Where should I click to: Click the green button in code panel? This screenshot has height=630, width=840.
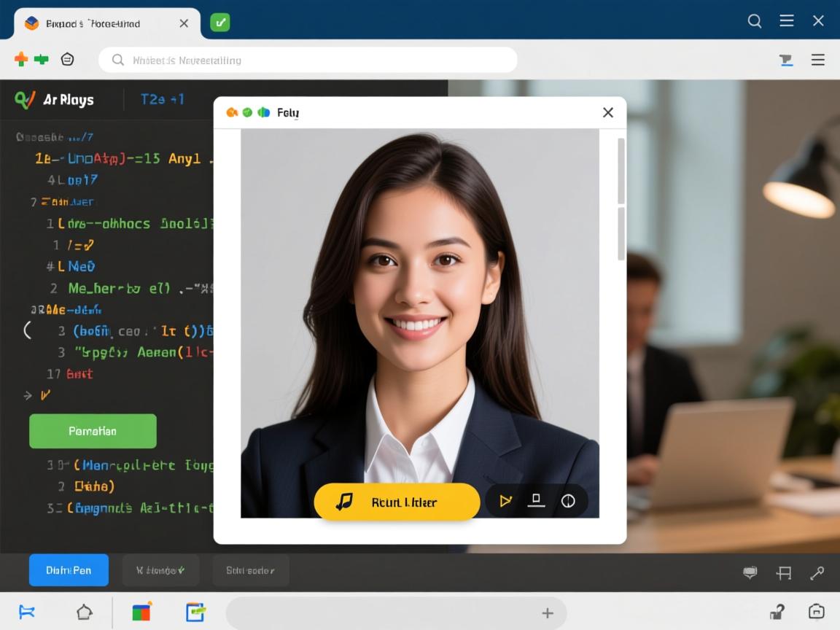(93, 431)
